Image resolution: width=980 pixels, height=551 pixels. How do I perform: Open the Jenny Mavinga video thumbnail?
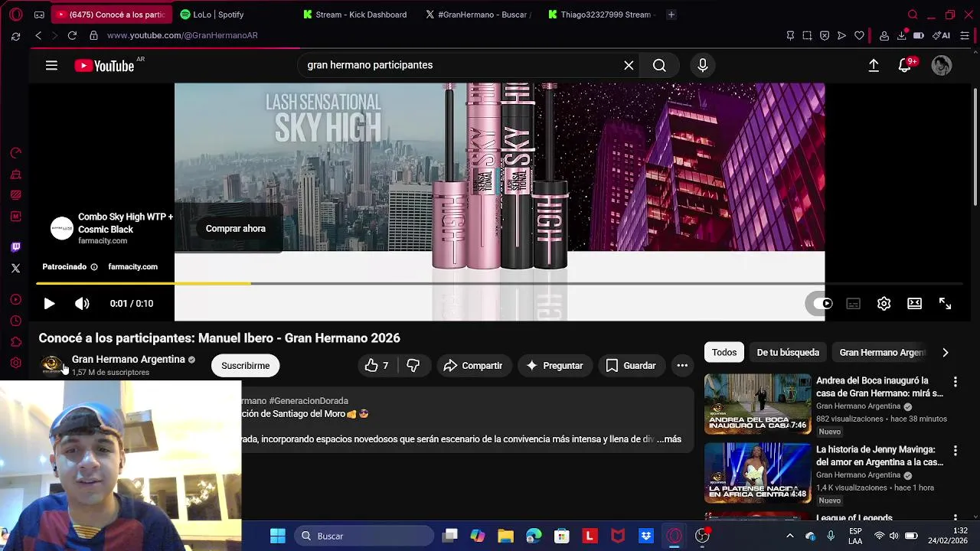coord(757,473)
